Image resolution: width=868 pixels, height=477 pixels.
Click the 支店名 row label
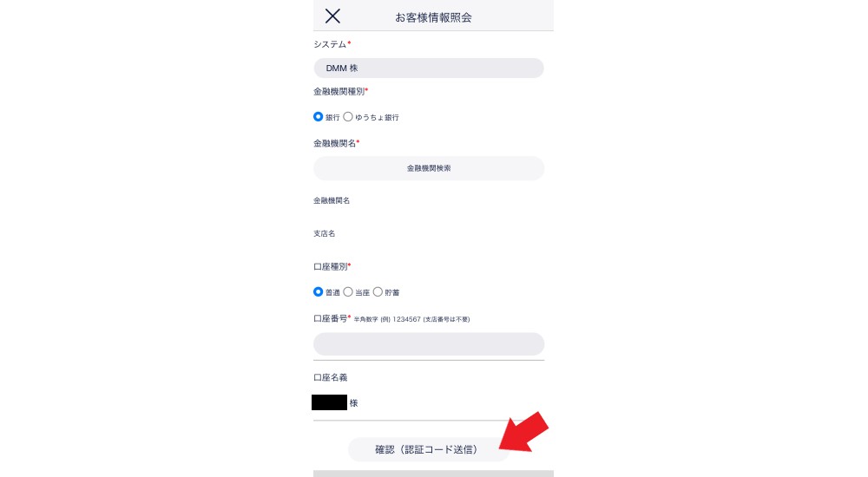click(324, 233)
